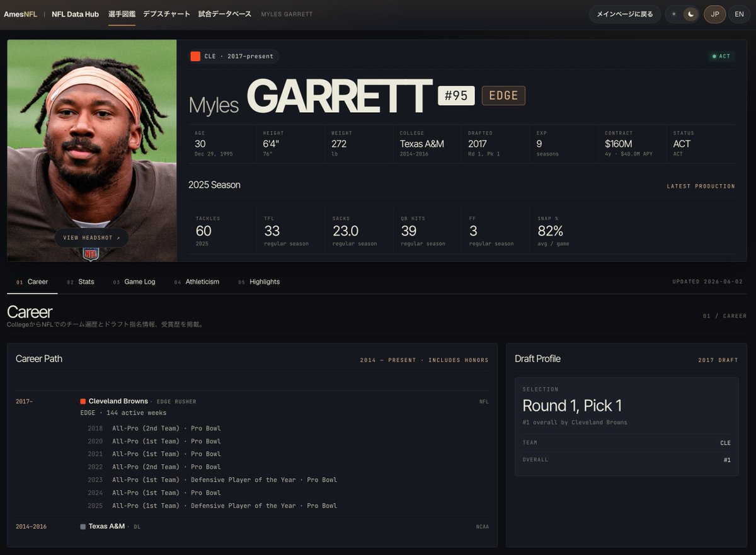The image size is (756, 555).
Task: Click the EDGE position badge
Action: (x=503, y=95)
